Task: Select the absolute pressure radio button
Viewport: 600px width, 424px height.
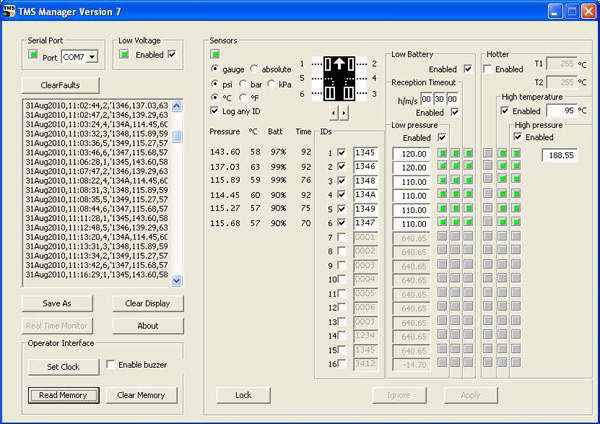Action: coord(254,69)
